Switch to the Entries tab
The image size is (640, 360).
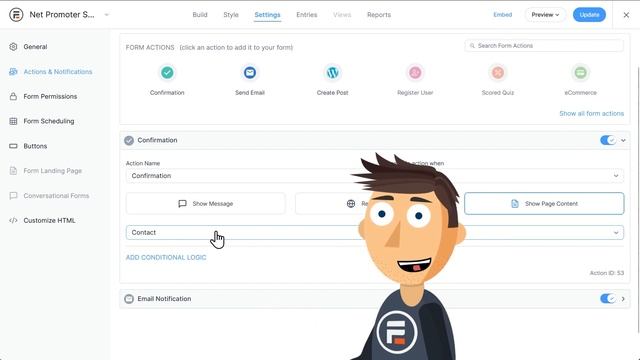point(307,15)
